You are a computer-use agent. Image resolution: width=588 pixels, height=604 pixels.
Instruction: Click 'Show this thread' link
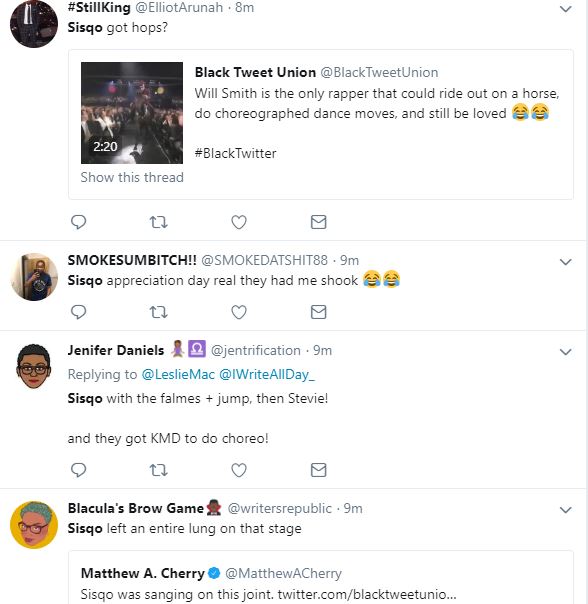[x=132, y=177]
